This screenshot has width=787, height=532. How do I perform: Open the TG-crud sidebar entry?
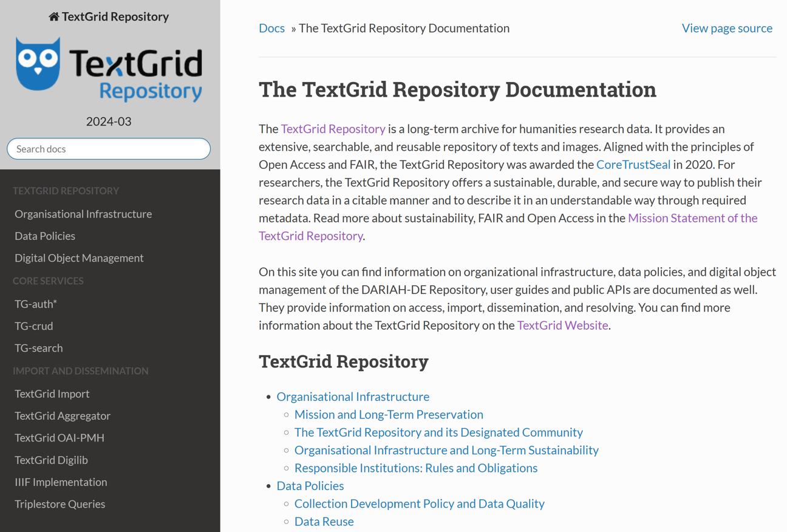(x=33, y=326)
